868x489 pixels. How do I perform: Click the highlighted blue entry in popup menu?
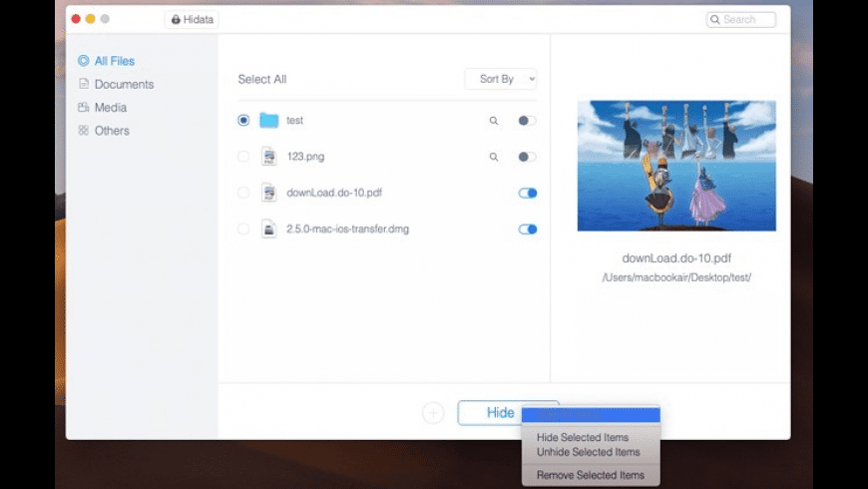(591, 415)
